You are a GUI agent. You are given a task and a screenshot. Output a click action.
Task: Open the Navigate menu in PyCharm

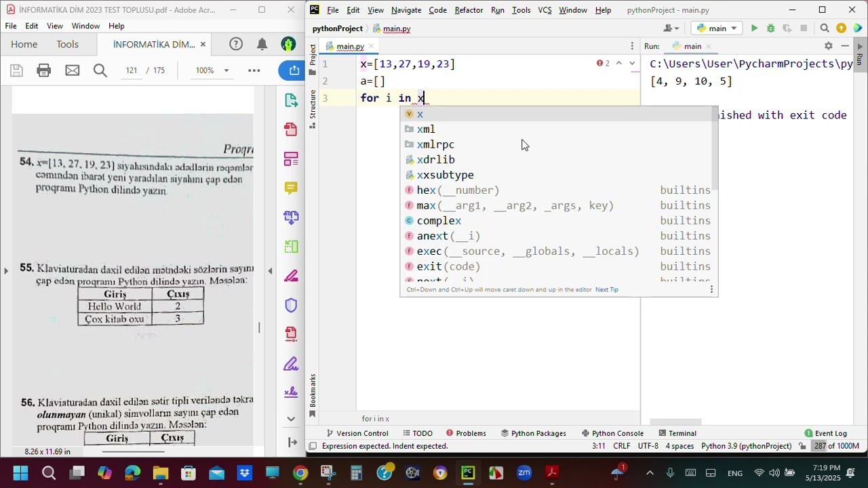click(x=406, y=10)
